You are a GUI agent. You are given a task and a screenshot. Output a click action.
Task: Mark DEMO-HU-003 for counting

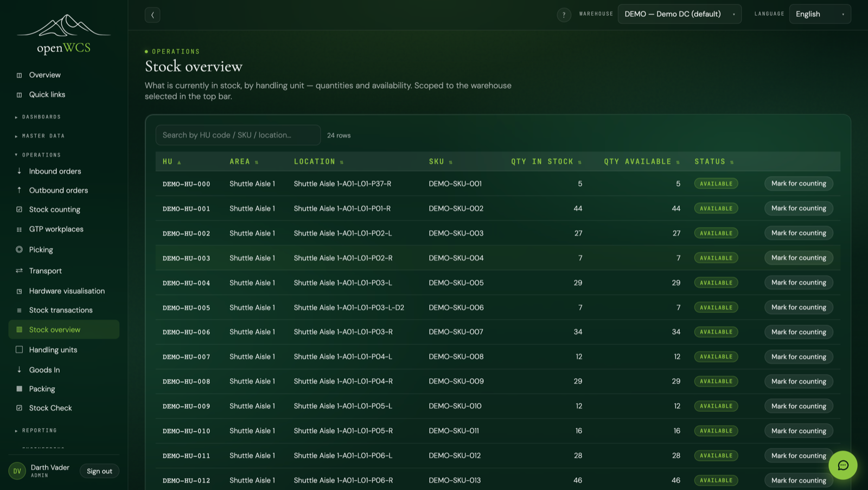[799, 257]
